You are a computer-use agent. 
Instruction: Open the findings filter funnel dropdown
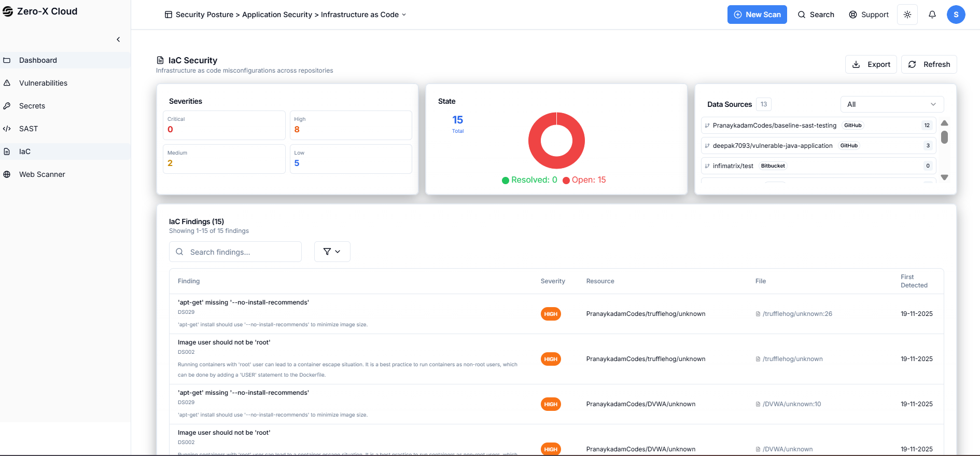tap(332, 252)
